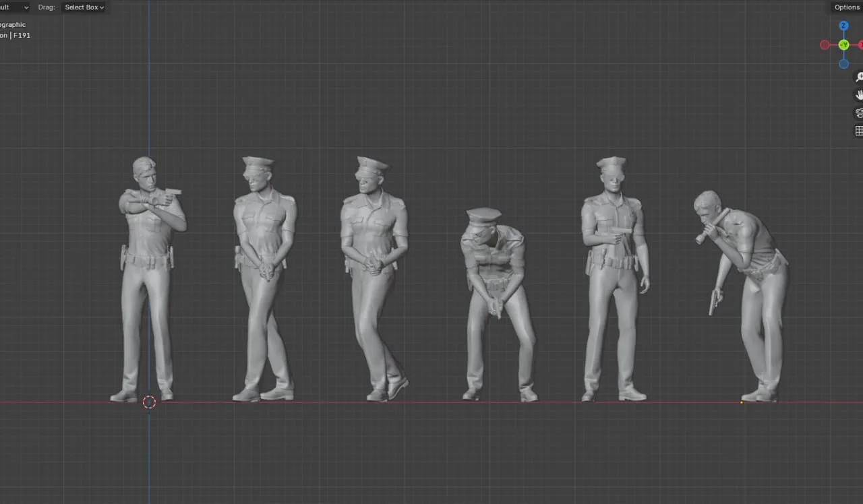
Task: Click the zoom magnifier icon in viewport
Action: click(x=859, y=77)
